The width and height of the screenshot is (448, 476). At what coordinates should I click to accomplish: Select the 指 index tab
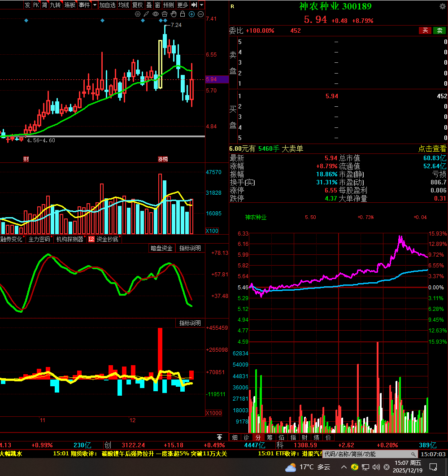click(293, 437)
